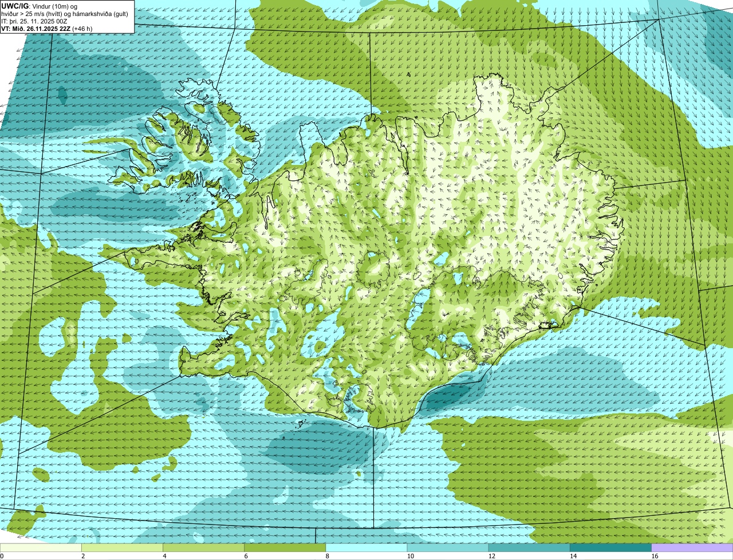Click the initial time "IT: þri. 25. 11. 2025 00Z"
733x560 pixels.
click(x=34, y=21)
